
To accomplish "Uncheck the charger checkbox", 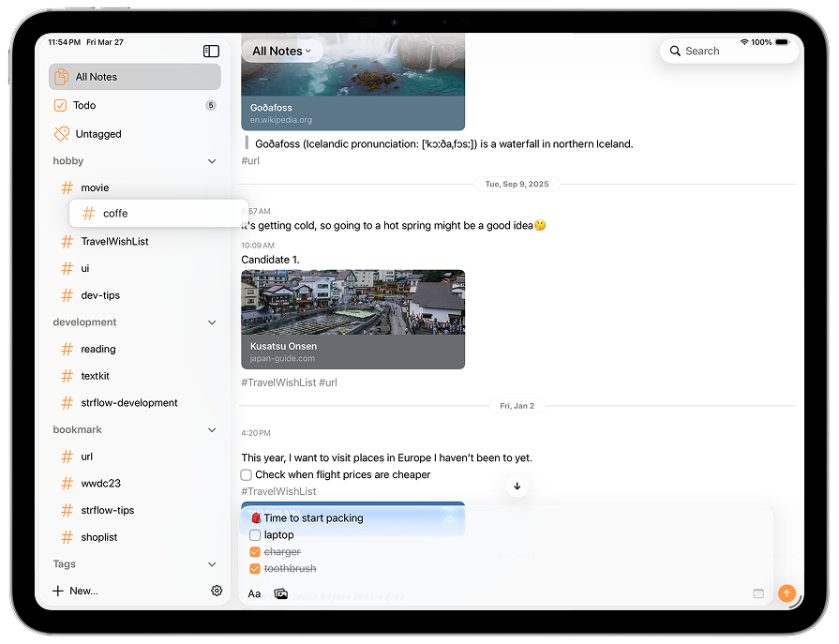I will 255,552.
